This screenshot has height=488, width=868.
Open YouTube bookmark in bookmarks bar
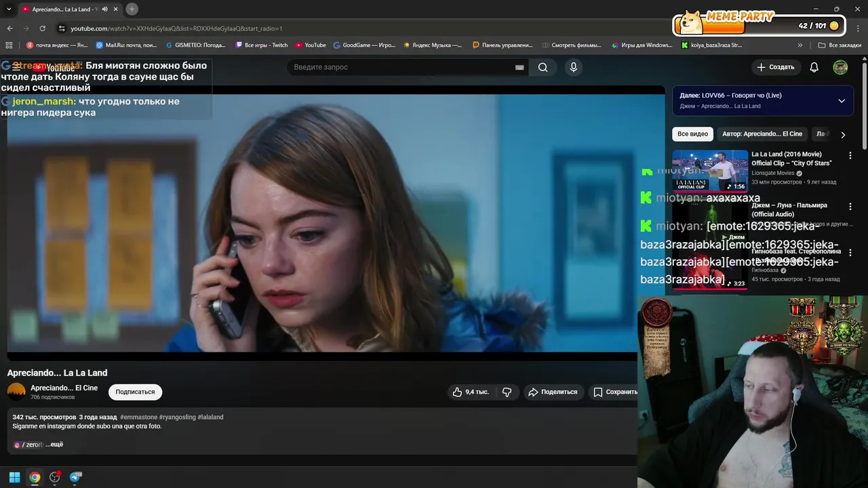tap(310, 45)
